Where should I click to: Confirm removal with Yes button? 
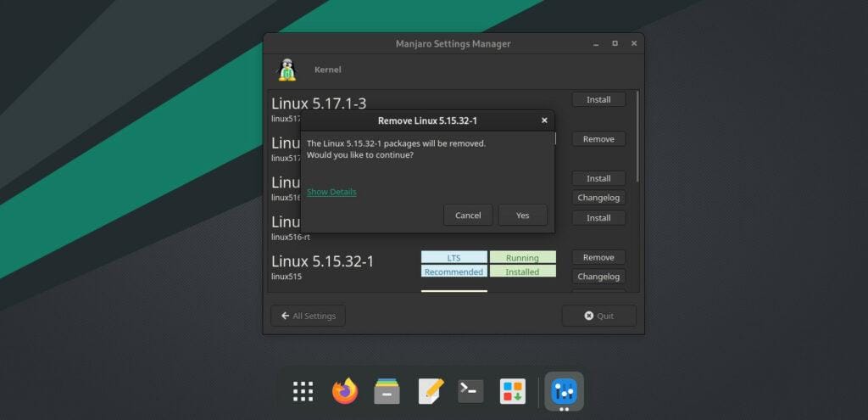click(522, 215)
